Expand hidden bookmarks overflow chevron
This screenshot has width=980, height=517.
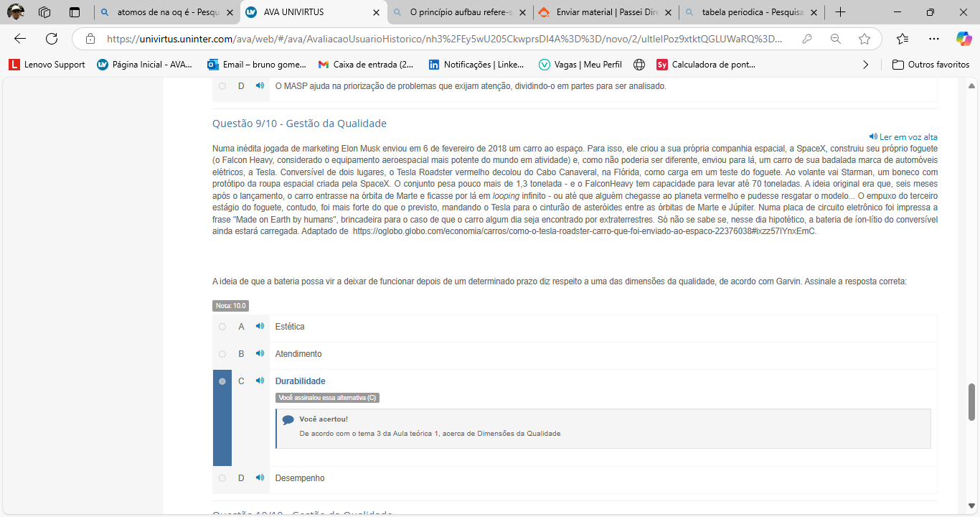click(865, 65)
